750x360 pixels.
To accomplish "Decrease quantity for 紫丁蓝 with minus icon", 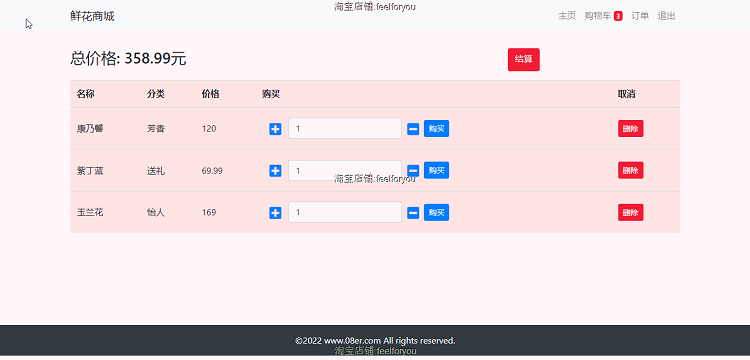I will click(x=413, y=171).
